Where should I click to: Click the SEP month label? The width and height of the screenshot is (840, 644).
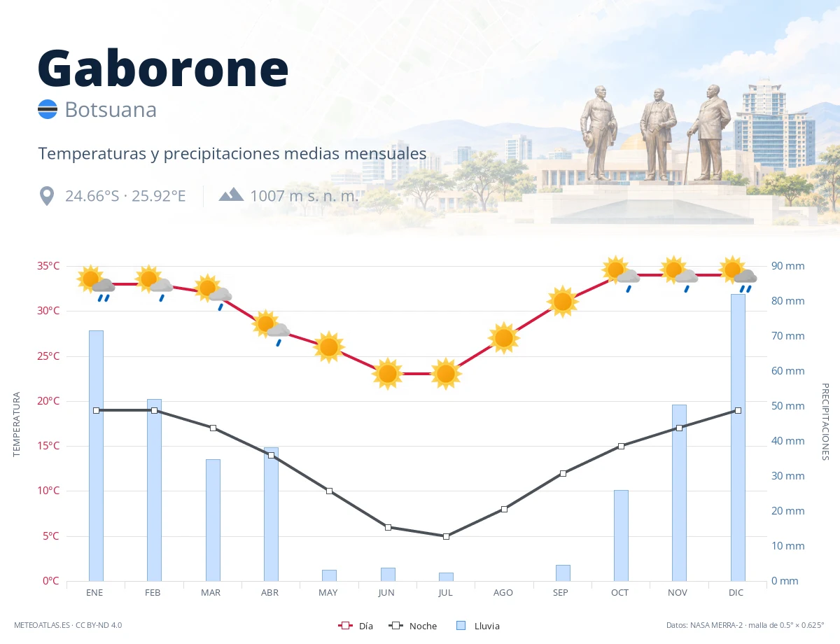pyautogui.click(x=561, y=593)
